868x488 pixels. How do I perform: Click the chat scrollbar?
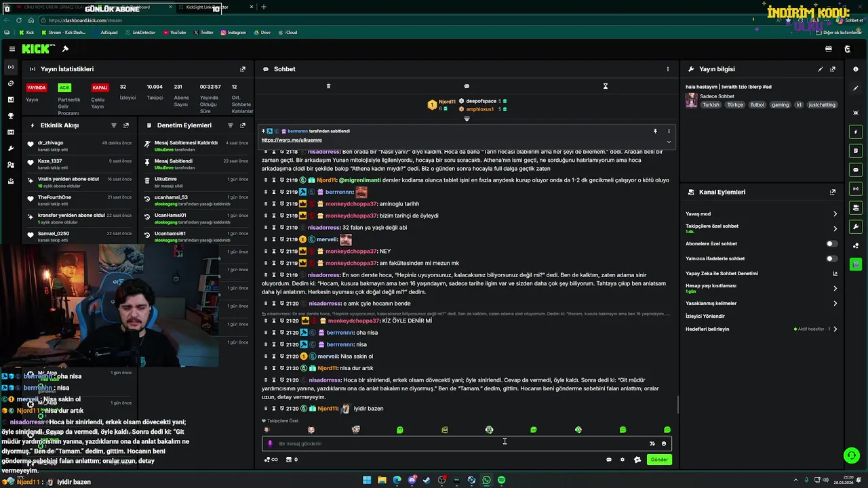coord(677,405)
